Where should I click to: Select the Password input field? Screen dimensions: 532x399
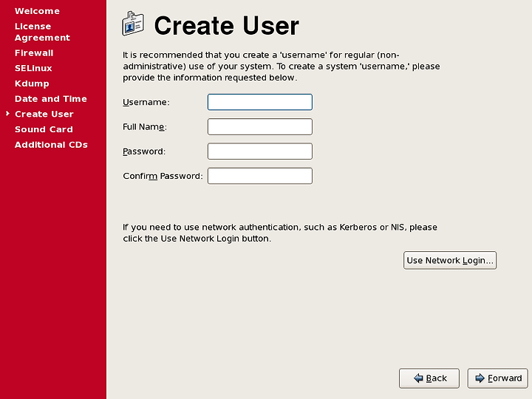pos(260,151)
